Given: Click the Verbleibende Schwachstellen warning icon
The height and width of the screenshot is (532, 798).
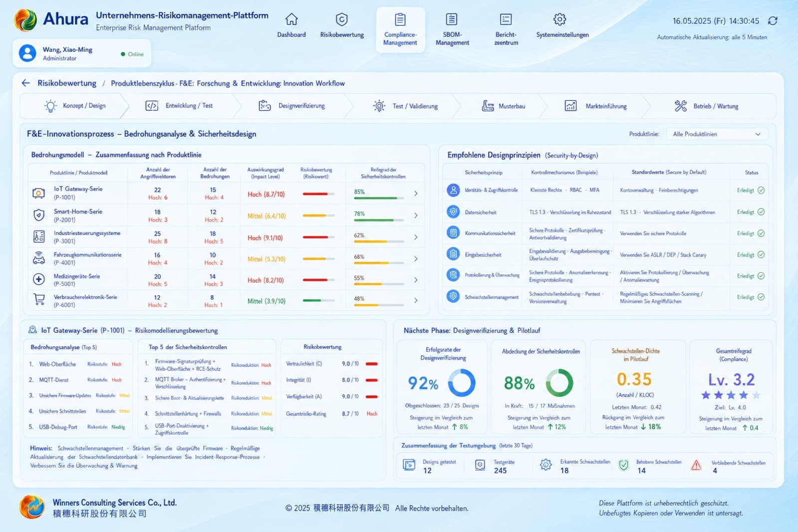Looking at the screenshot, I should click(696, 465).
